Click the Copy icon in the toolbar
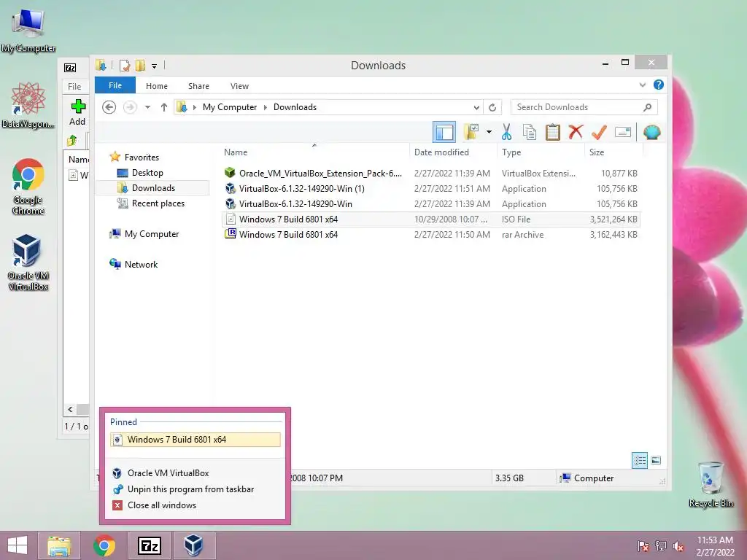This screenshot has height=560, width=747. click(530, 132)
